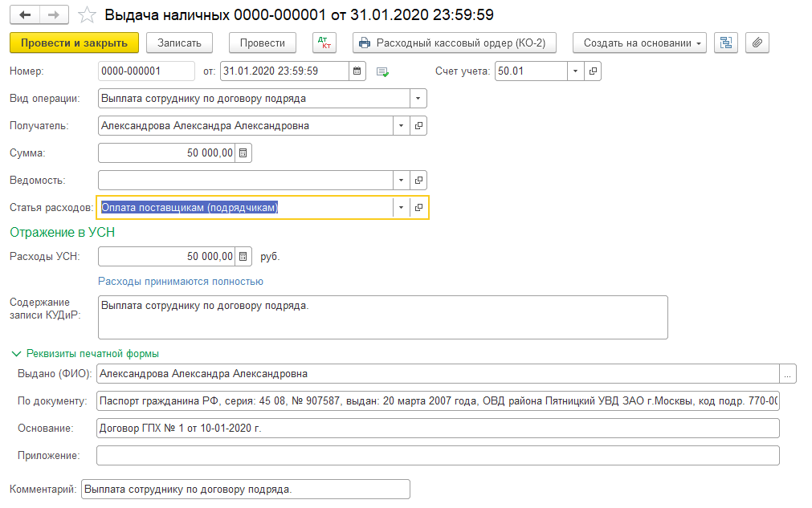Click the back navigation arrow
The height and width of the screenshot is (508, 812).
point(26,15)
